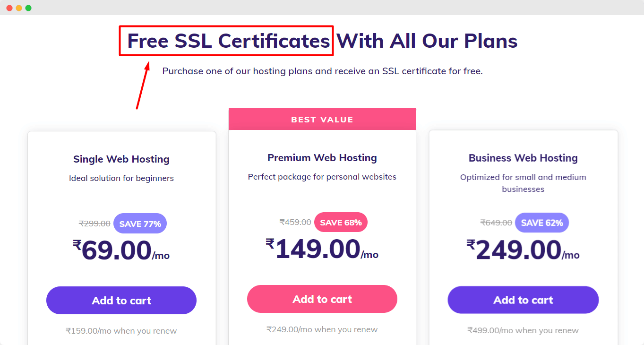
Task: Click the red close window dot
Action: tap(9, 8)
